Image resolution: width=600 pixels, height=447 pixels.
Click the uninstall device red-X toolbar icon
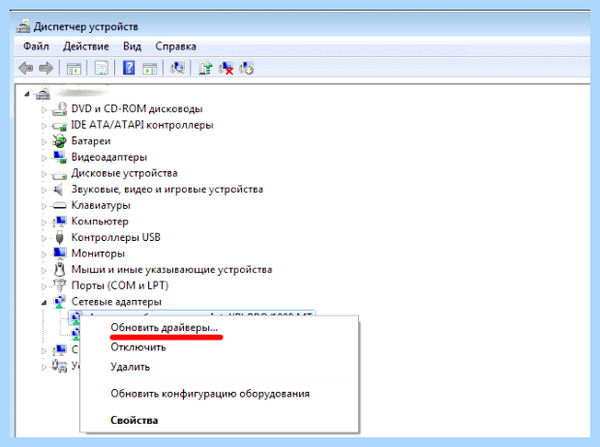[226, 69]
